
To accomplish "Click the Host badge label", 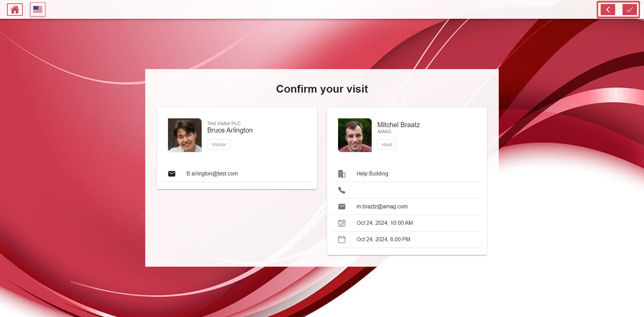I will click(x=387, y=145).
